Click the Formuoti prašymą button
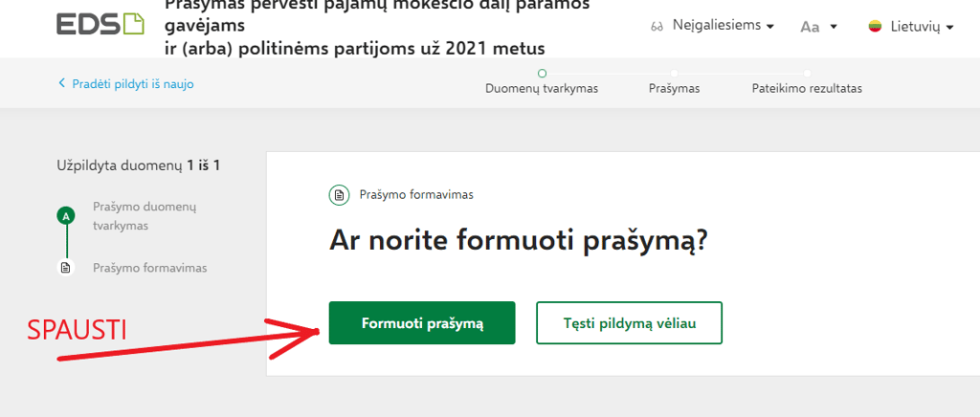Screen dimensions: 980x417 (x=422, y=322)
